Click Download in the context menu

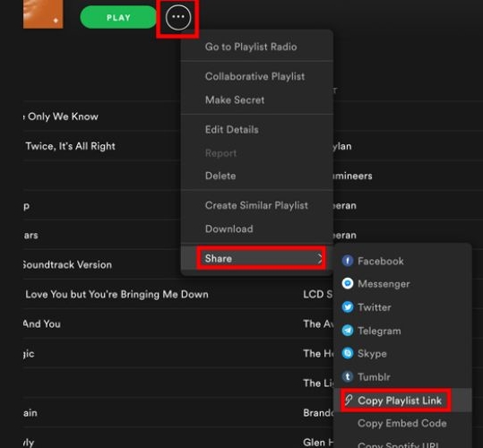tap(229, 228)
